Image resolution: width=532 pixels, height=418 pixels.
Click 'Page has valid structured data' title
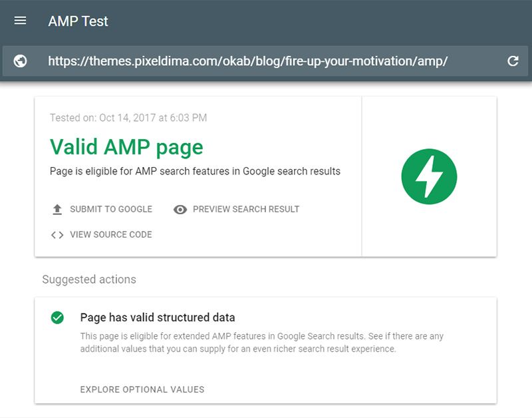point(158,317)
